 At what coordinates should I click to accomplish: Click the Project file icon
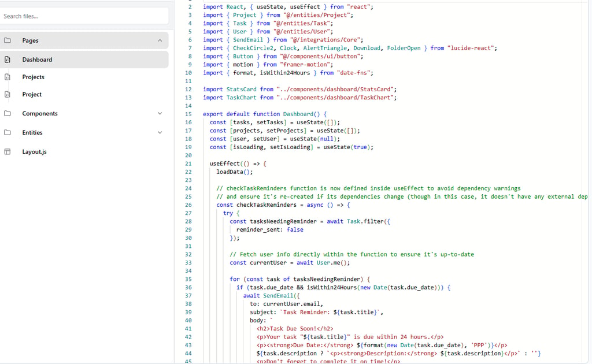point(7,94)
